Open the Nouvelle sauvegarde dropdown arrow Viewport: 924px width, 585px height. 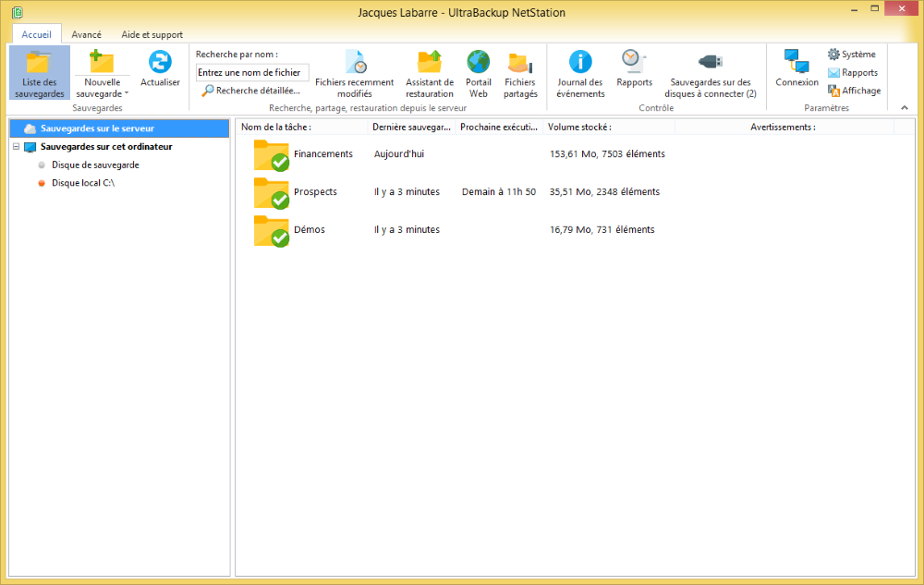pos(127,93)
